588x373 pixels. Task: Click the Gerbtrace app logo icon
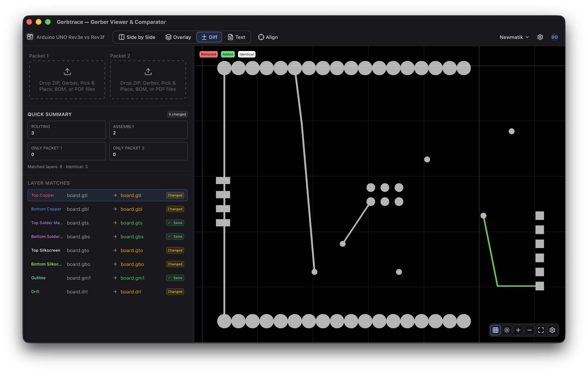coord(30,37)
